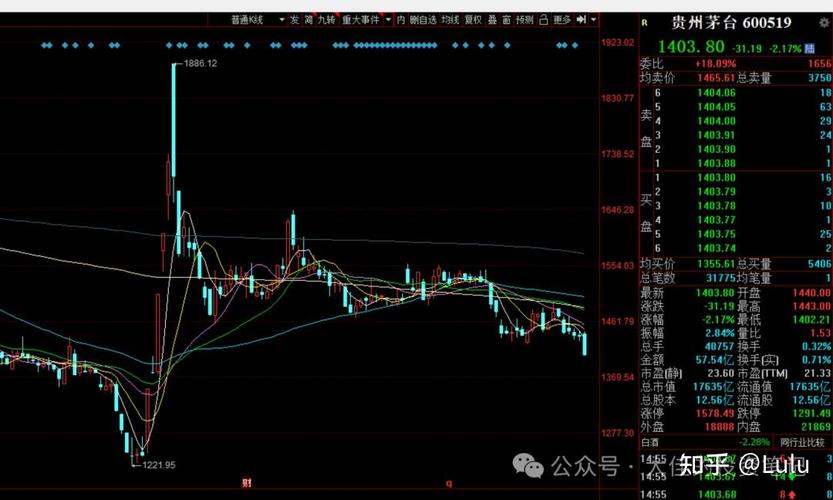Click the 内 toolbar button
The width and height of the screenshot is (833, 500).
pos(401,20)
